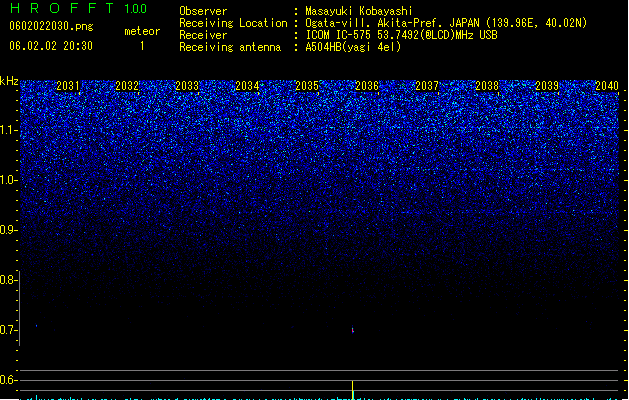This screenshot has height=400, width=629.
Task: Select the 2040 time marker
Action: coord(607,86)
